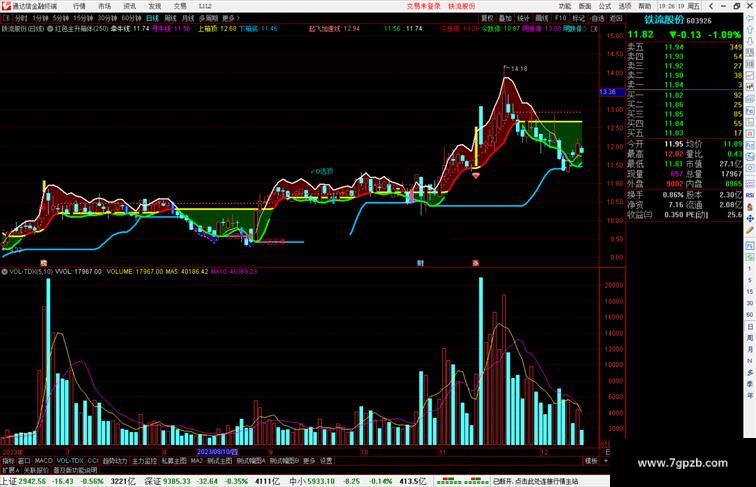Open the 行情 menu
This screenshot has width=756, height=487.
(x=79, y=6)
